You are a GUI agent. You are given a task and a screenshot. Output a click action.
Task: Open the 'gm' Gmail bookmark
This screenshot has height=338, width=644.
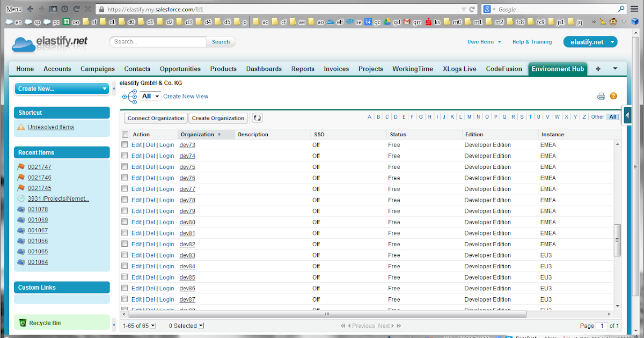click(x=412, y=22)
